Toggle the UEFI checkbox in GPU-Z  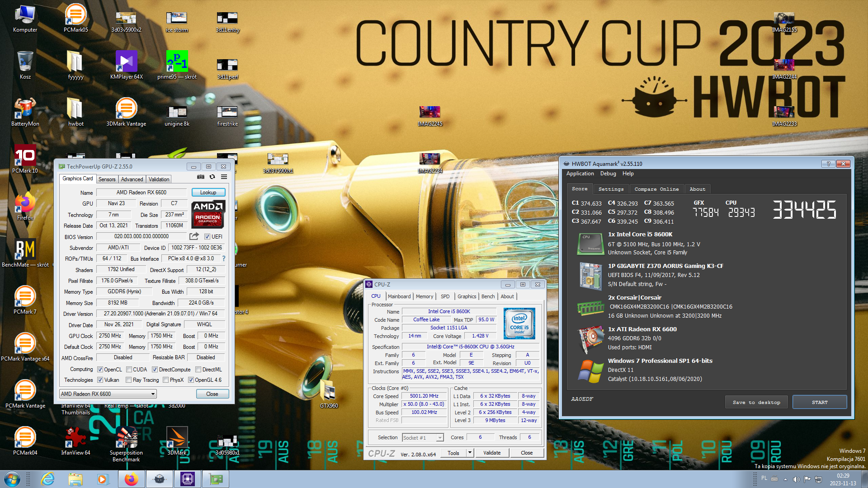click(207, 236)
